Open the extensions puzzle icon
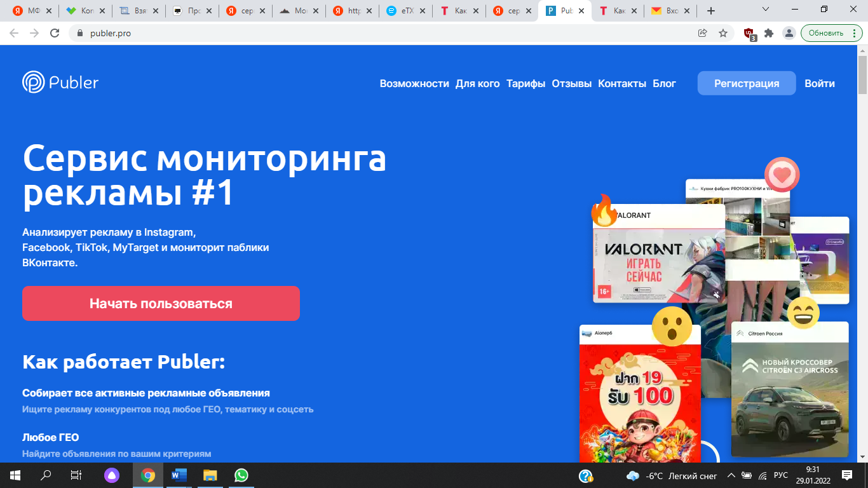Image resolution: width=868 pixels, height=488 pixels. 769,33
